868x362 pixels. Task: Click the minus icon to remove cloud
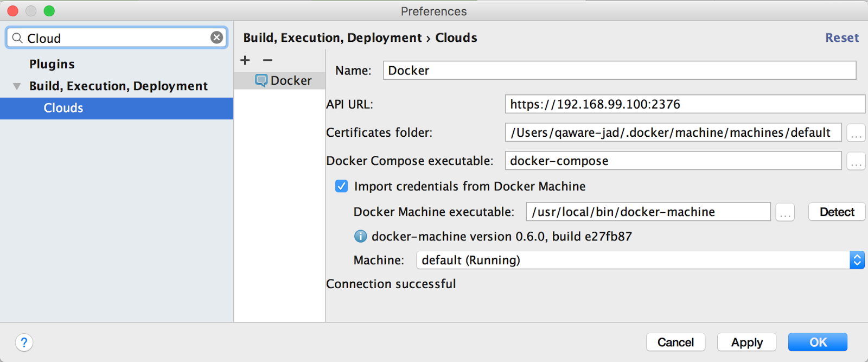(x=267, y=60)
